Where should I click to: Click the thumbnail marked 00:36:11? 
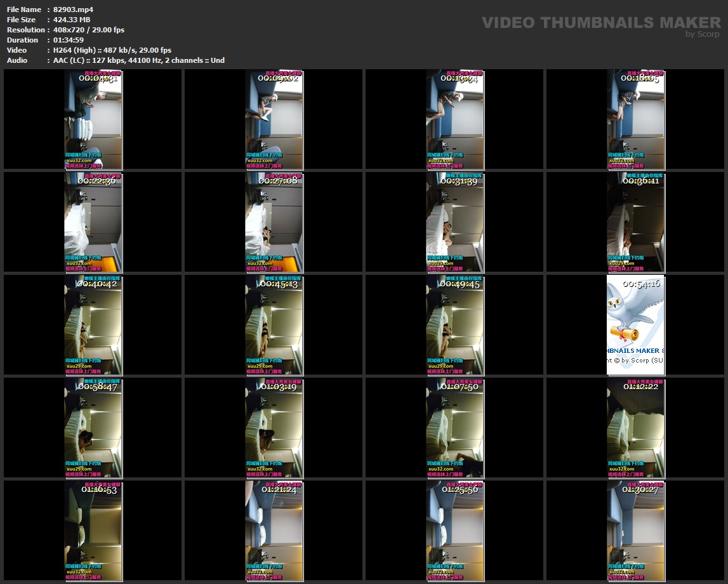click(636, 222)
